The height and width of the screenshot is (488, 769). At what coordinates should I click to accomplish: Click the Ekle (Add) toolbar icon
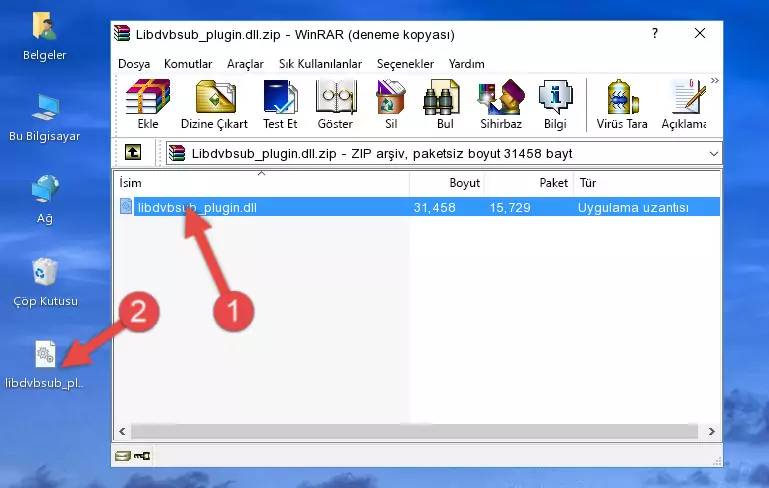pyautogui.click(x=148, y=104)
